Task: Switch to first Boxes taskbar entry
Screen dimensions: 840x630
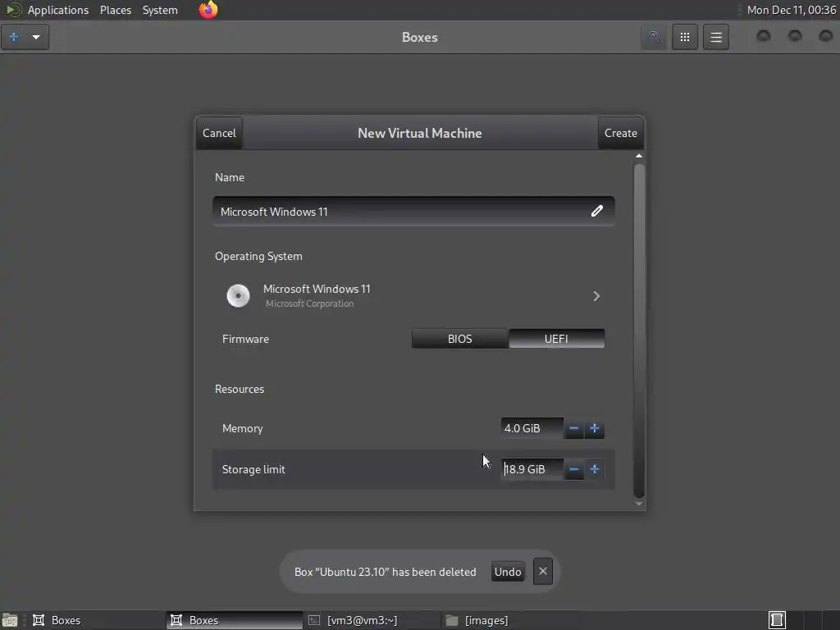Action: click(97, 620)
